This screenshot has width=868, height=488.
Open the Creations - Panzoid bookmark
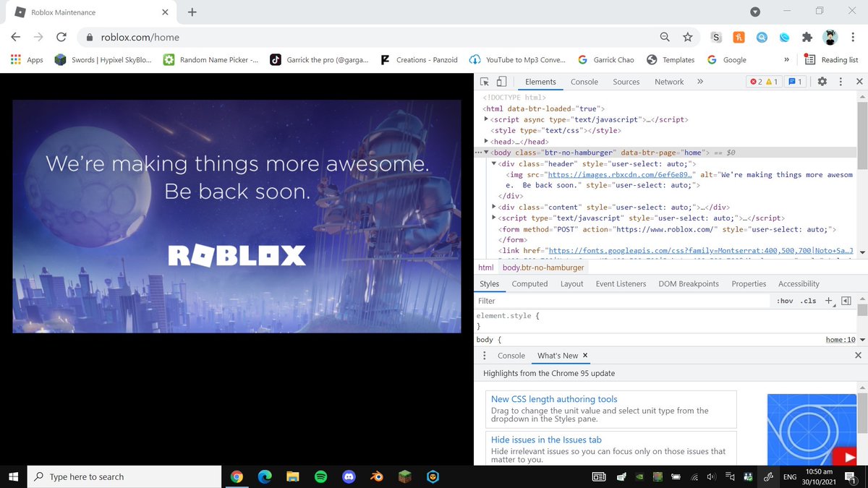click(x=419, y=60)
